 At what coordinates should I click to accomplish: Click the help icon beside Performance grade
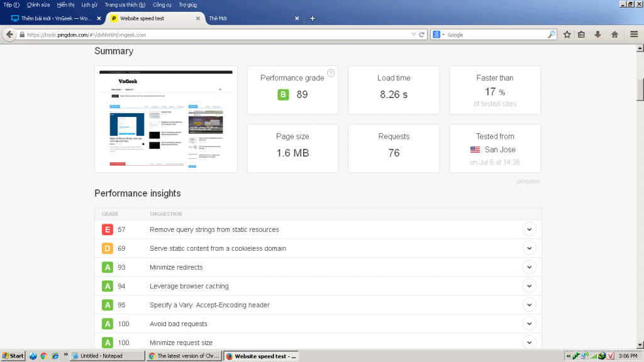click(331, 73)
